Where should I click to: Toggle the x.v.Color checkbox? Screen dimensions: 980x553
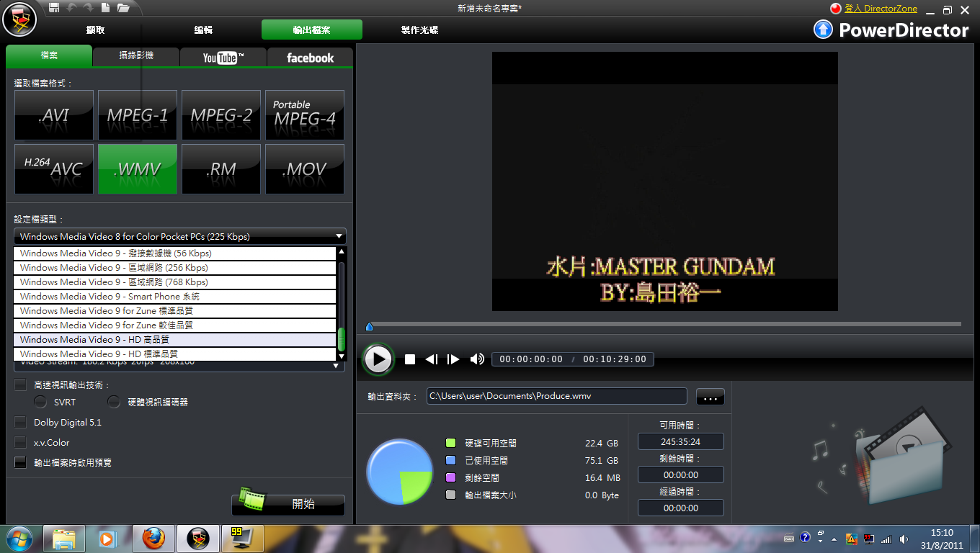pyautogui.click(x=21, y=443)
